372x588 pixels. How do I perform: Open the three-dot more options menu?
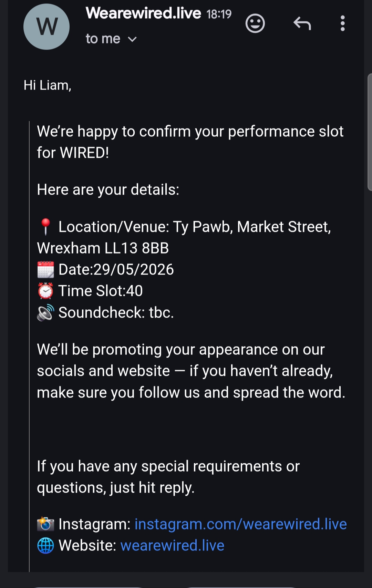coord(342,23)
